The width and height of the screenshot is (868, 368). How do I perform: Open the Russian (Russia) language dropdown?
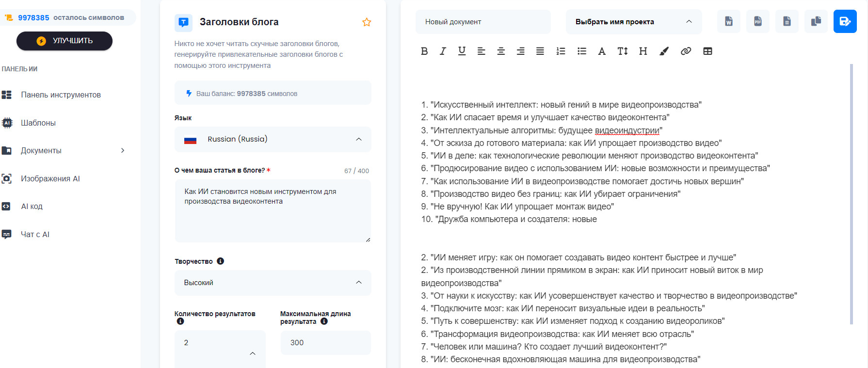click(273, 139)
